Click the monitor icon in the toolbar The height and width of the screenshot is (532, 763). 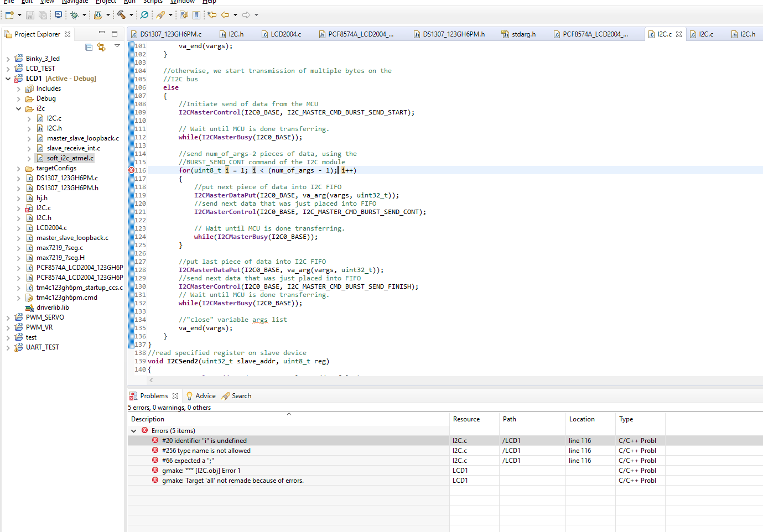(58, 15)
